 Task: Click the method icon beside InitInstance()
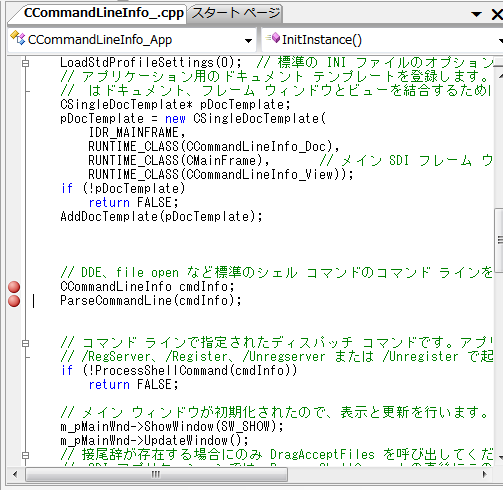273,38
